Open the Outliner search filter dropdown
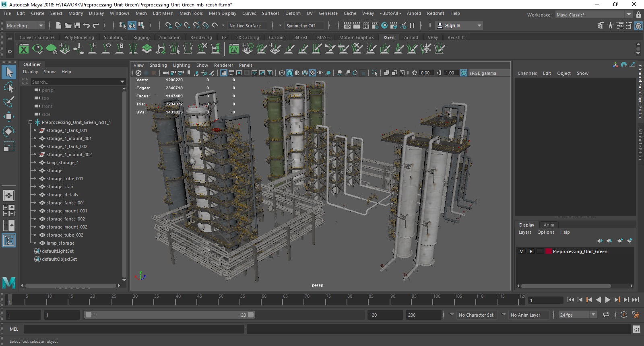 tap(122, 82)
